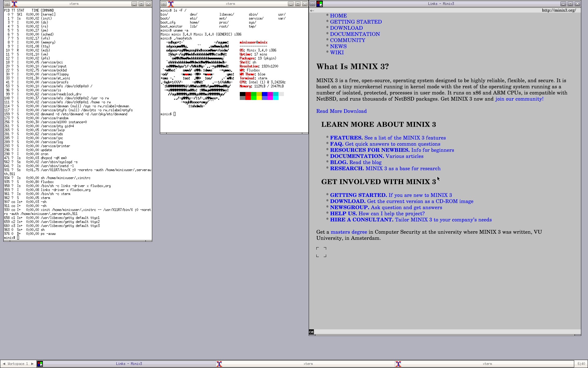Click the xterm title text of ps window
The height and width of the screenshot is (368, 588).
(x=74, y=4)
